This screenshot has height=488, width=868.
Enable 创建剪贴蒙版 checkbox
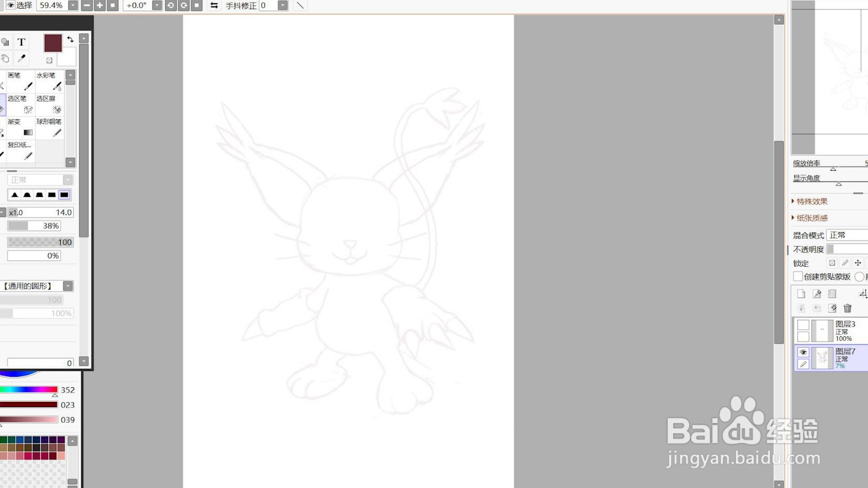point(798,277)
